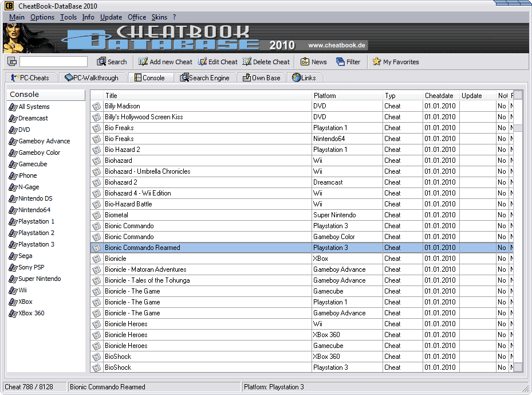Open the Links tab
532x395 pixels.
click(x=304, y=78)
